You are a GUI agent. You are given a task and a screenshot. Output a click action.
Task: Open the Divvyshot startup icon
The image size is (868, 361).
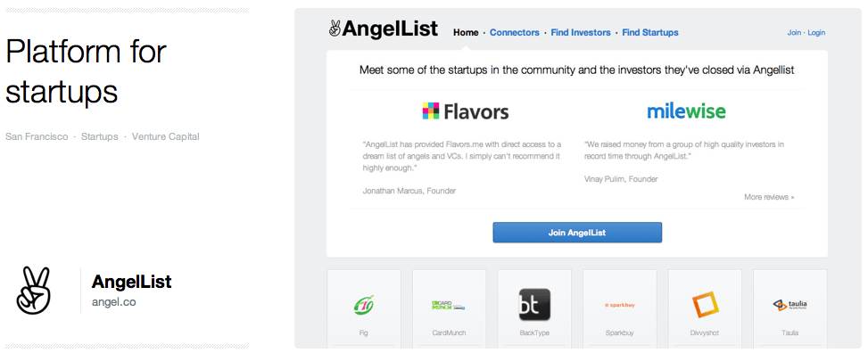tap(705, 305)
